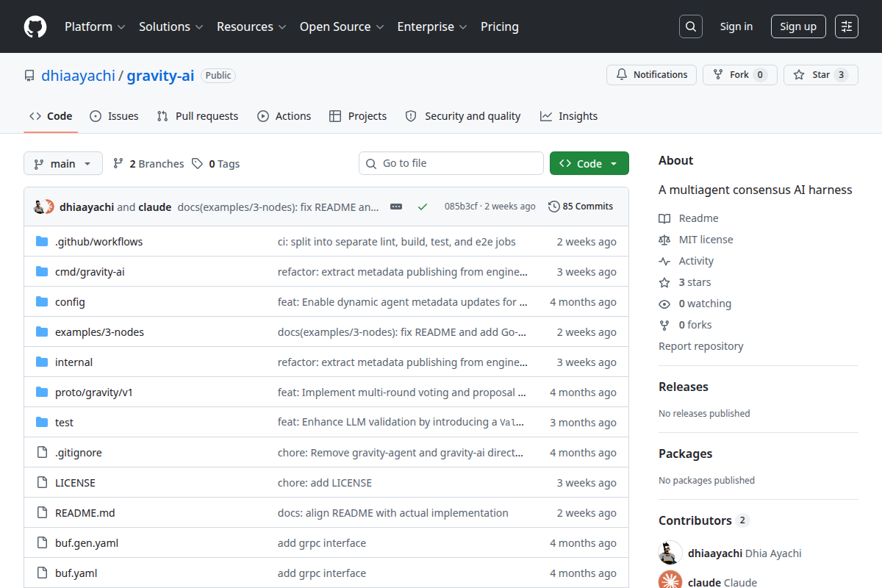Open the Contributors heading link

pos(703,520)
